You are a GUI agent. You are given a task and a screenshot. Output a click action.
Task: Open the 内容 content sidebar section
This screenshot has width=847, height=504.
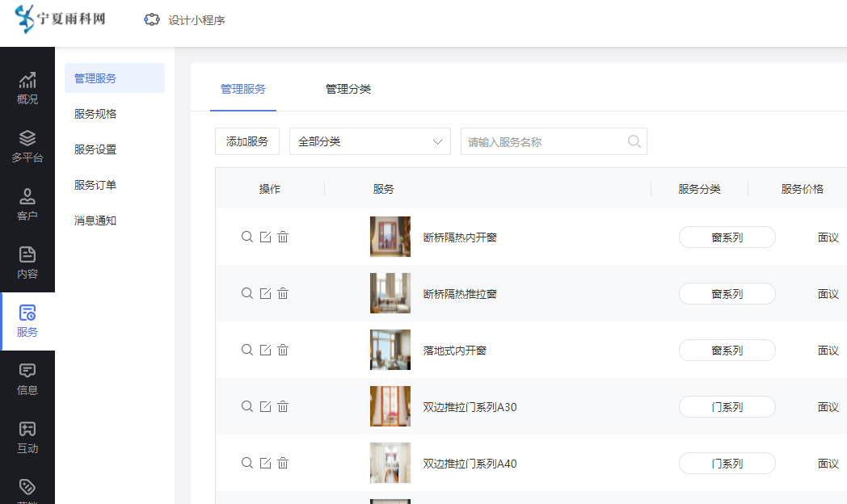(27, 263)
